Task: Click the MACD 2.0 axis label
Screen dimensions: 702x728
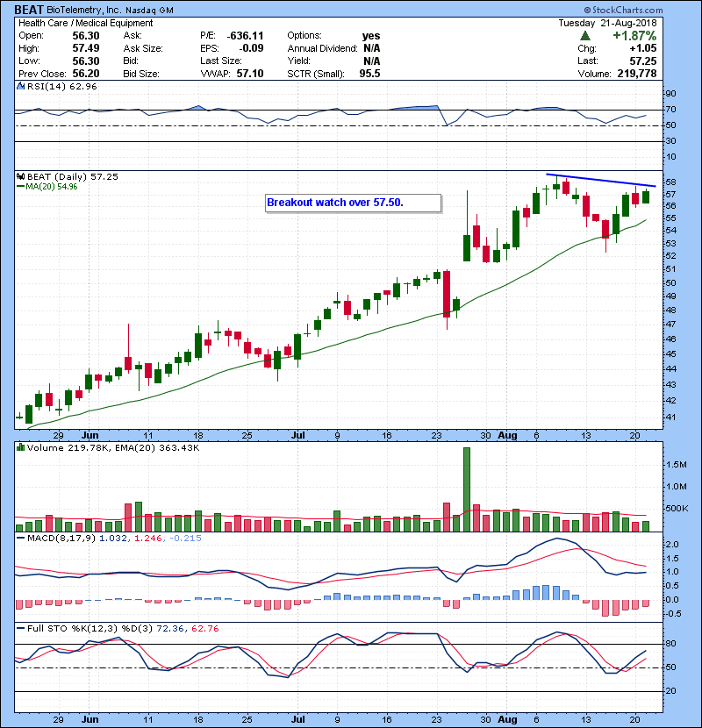Action: click(x=672, y=544)
